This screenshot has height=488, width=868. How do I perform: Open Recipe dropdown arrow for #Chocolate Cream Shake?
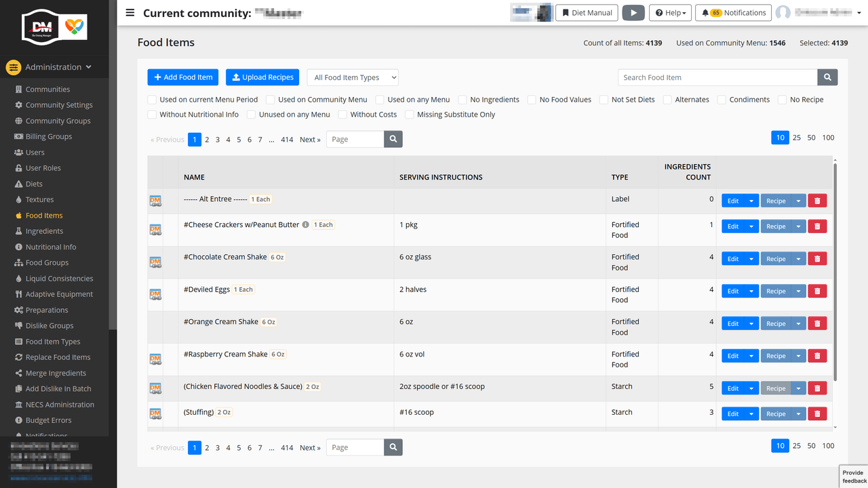click(x=799, y=259)
